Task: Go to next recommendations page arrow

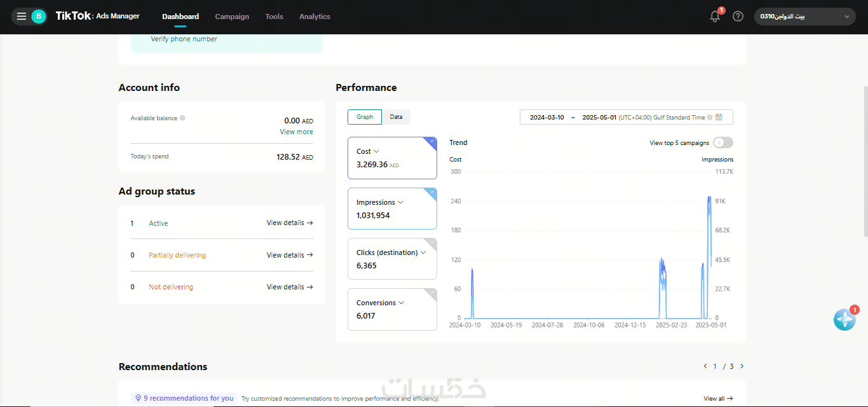Action: (x=742, y=366)
